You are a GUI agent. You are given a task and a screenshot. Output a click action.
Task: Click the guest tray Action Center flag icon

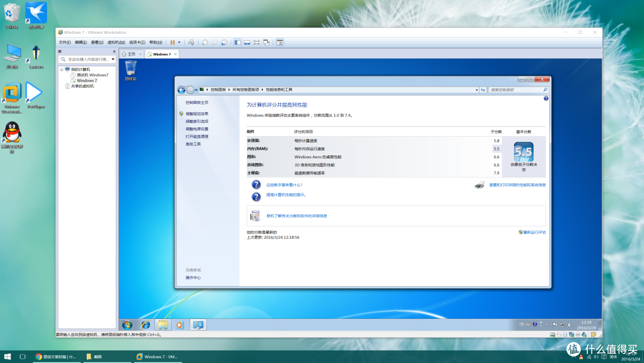(x=555, y=324)
